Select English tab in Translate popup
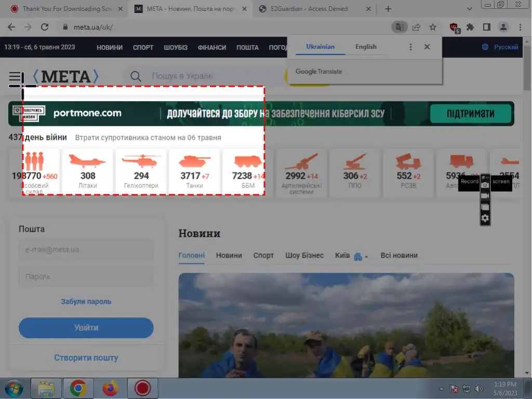The width and height of the screenshot is (532, 399). 366,47
